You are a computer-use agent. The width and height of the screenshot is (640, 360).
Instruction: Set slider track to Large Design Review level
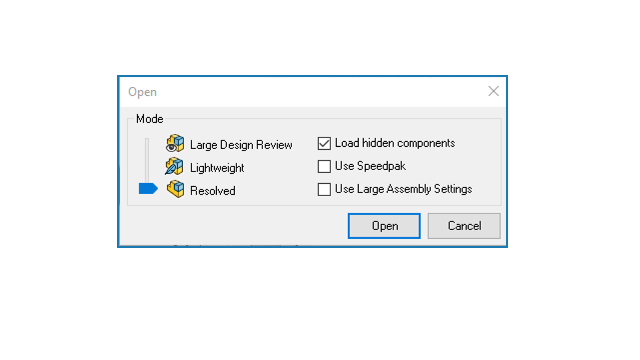pos(147,144)
